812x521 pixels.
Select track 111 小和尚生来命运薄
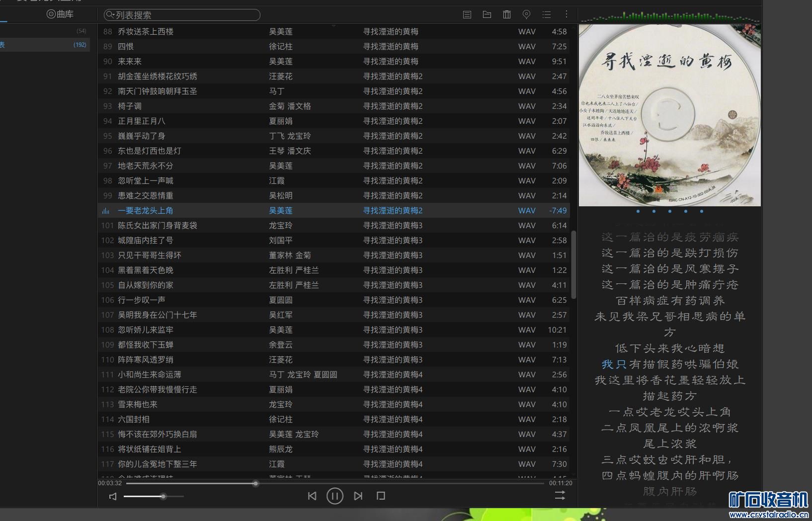coord(333,374)
